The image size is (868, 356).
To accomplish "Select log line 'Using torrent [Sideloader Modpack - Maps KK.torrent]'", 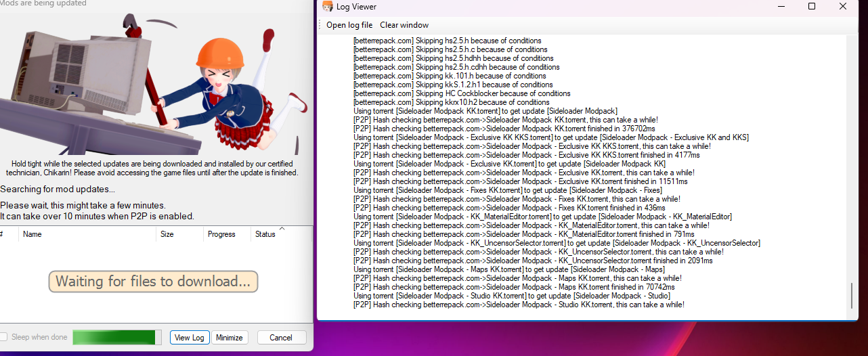I will pyautogui.click(x=509, y=269).
